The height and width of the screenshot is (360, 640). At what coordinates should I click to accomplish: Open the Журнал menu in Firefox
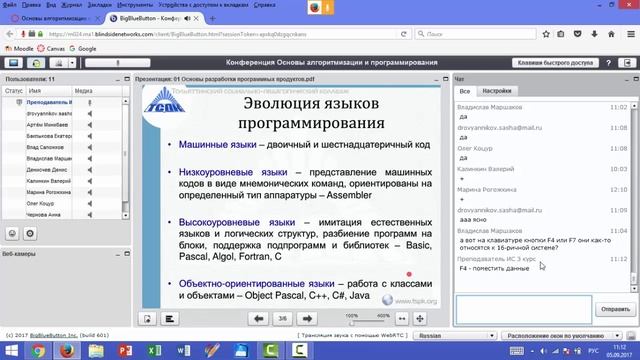71,5
